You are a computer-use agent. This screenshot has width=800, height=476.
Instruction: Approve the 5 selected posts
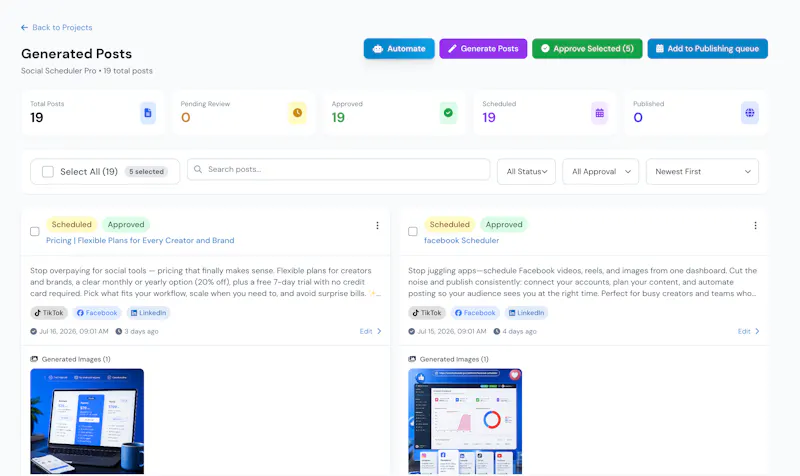click(x=587, y=48)
